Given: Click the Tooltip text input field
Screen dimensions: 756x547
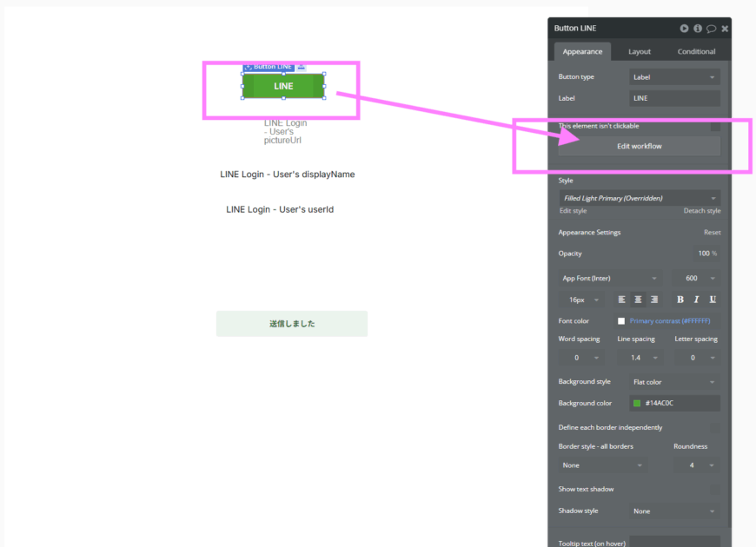Looking at the screenshot, I should 674,542.
